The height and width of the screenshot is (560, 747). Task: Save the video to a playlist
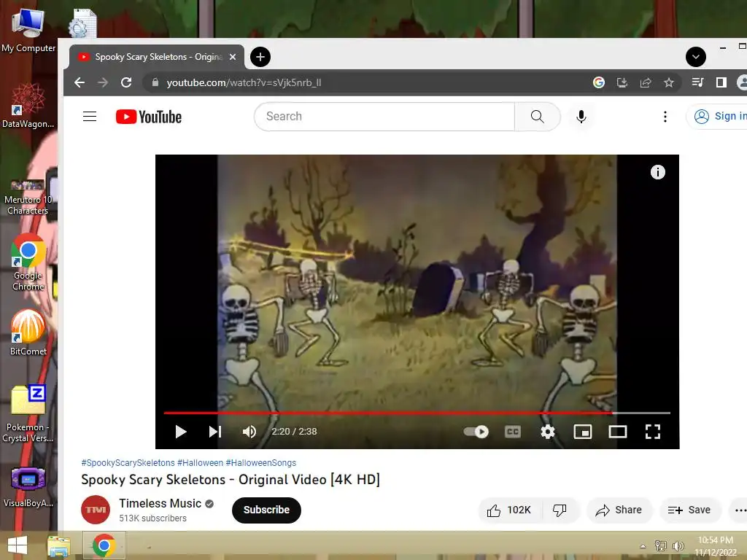(689, 510)
